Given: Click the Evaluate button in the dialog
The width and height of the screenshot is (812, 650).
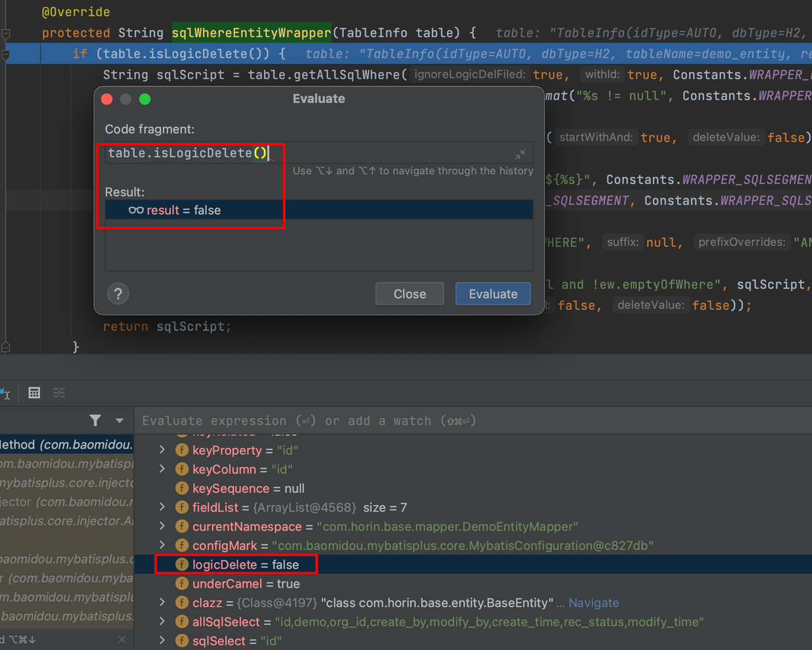Looking at the screenshot, I should (493, 294).
